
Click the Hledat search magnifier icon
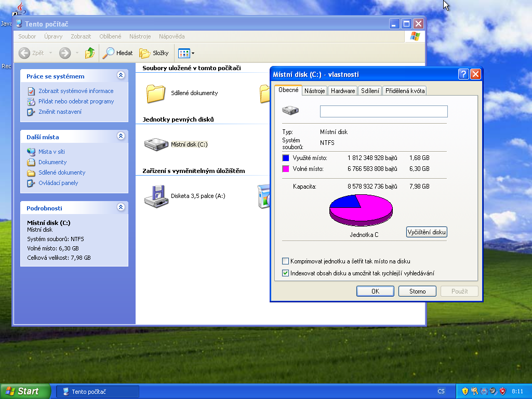tap(109, 53)
